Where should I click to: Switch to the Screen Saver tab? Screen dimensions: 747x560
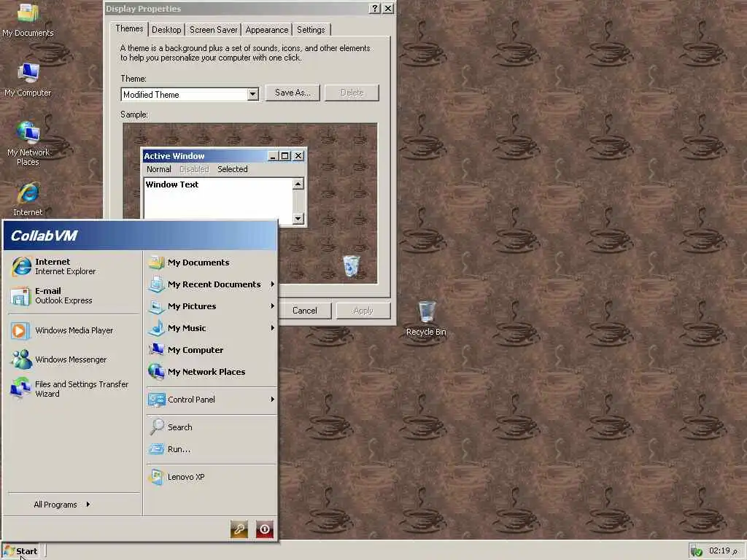click(x=214, y=29)
